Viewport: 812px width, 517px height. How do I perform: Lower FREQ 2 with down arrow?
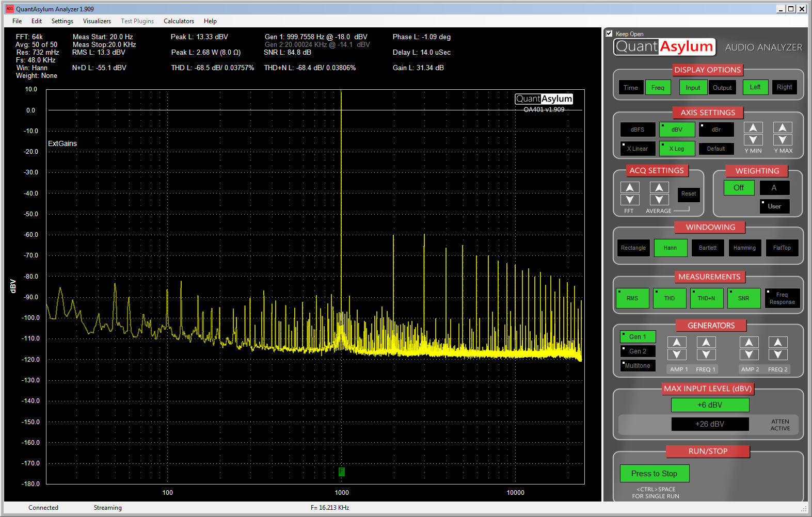point(778,354)
